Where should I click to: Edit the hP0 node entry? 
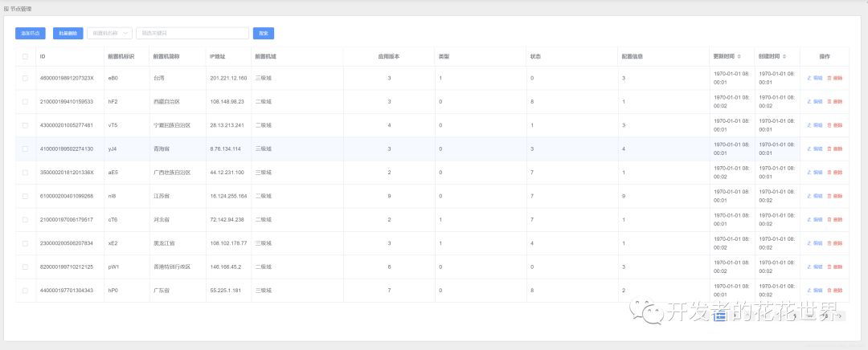tap(815, 291)
